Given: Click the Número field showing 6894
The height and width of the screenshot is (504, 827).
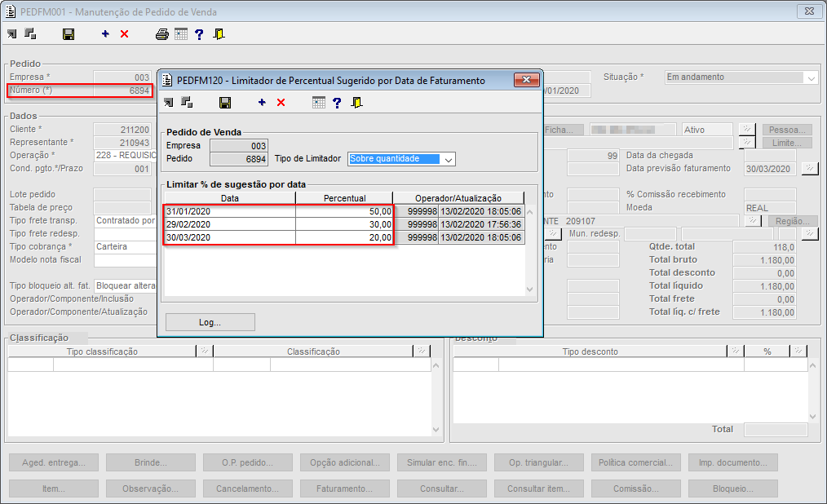Looking at the screenshot, I should 122,91.
